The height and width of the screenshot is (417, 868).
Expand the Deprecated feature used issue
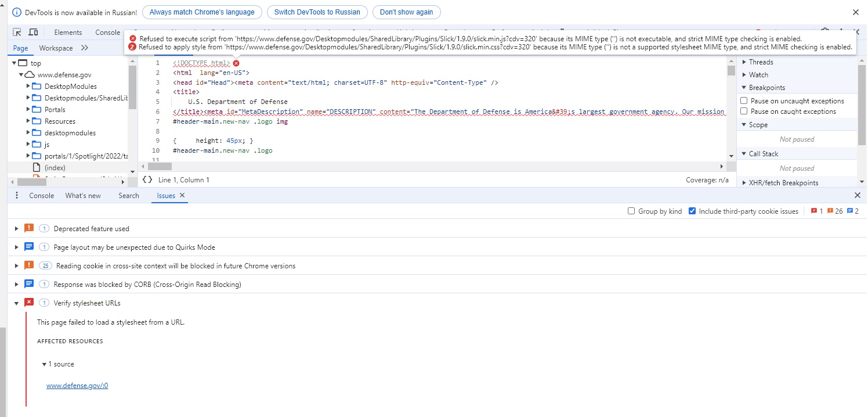coord(17,229)
